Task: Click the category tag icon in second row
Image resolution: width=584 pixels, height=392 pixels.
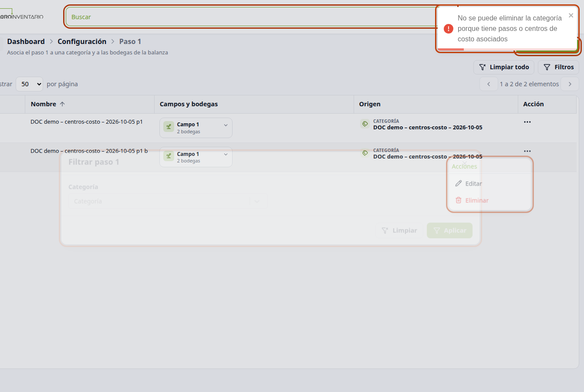Action: coord(365,153)
